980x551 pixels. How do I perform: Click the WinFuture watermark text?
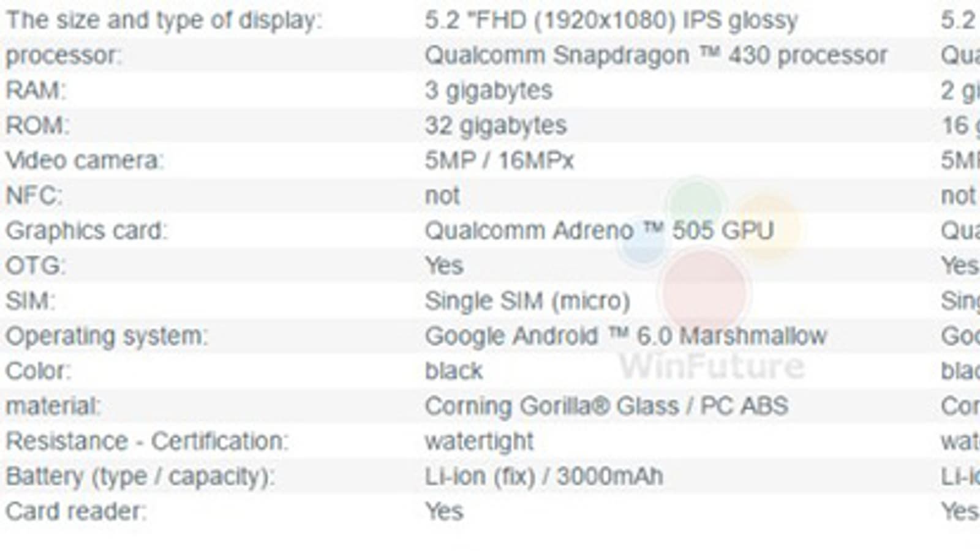click(x=712, y=366)
